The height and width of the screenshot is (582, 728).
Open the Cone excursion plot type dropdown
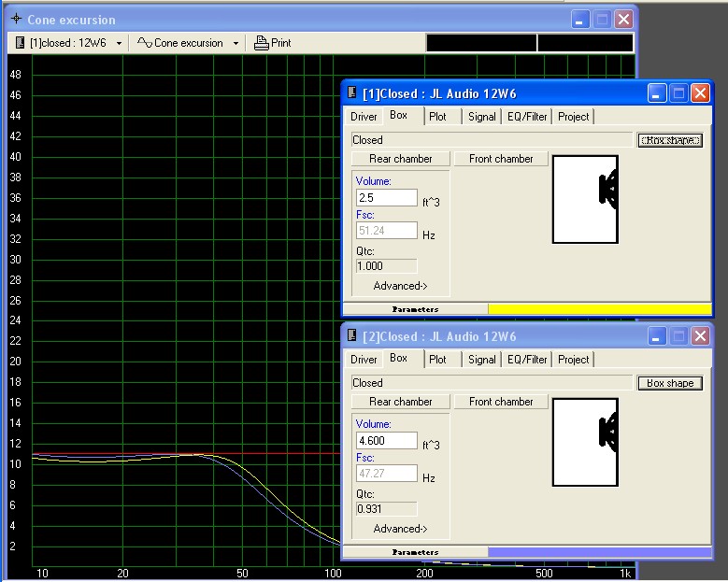coord(236,43)
